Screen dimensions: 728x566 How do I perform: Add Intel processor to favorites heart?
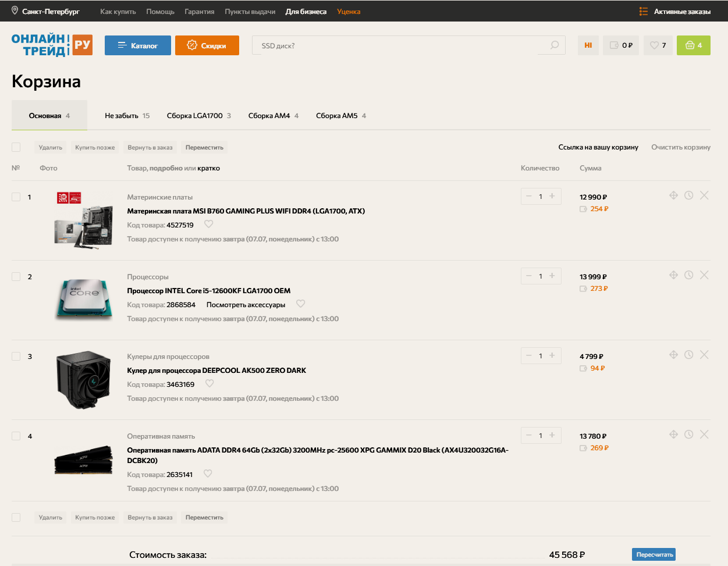[x=300, y=304]
